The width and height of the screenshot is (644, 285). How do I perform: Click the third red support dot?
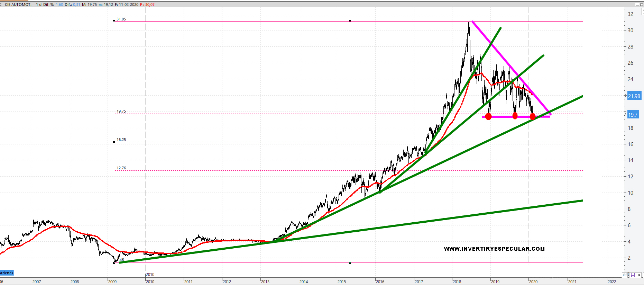(x=533, y=116)
